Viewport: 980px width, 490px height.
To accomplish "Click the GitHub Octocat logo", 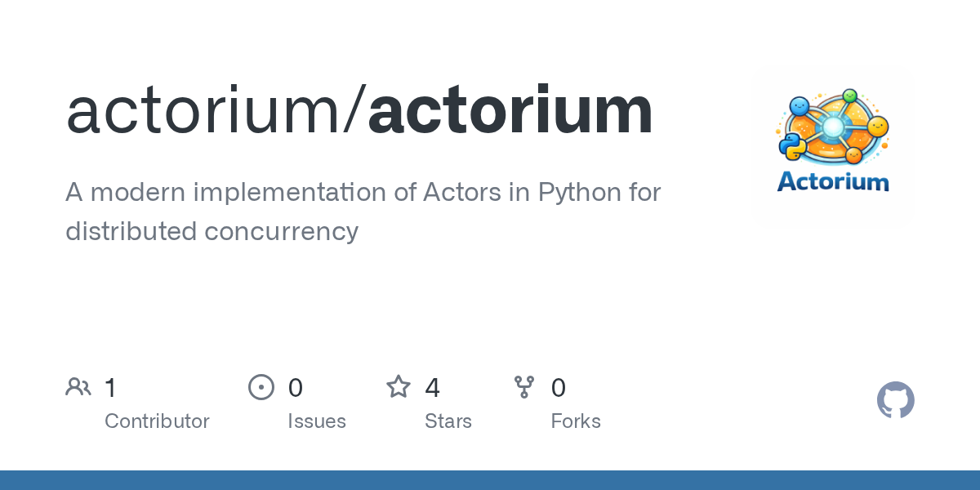I will 896,400.
